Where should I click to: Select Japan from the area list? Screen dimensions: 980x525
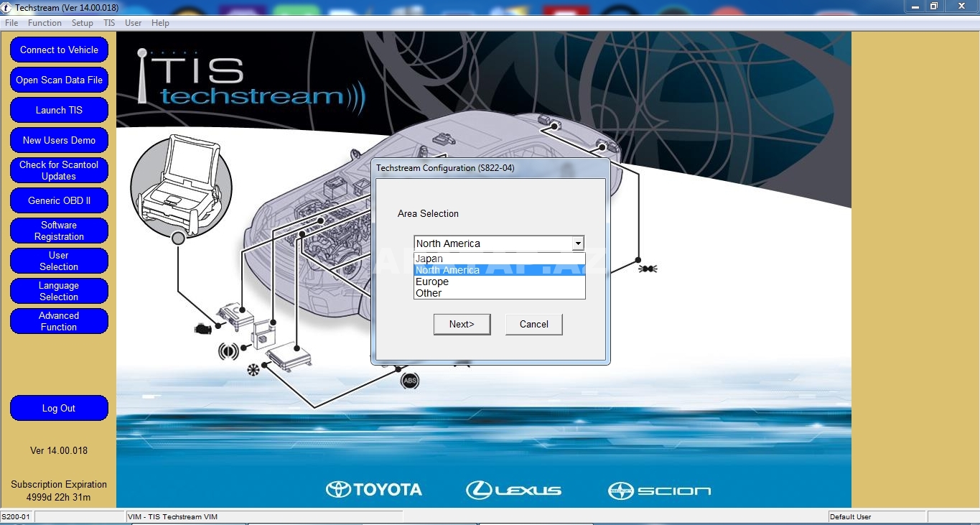click(x=500, y=259)
